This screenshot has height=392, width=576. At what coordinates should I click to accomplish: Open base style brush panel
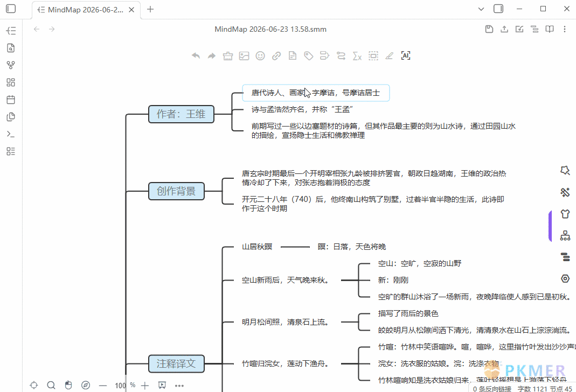click(565, 192)
